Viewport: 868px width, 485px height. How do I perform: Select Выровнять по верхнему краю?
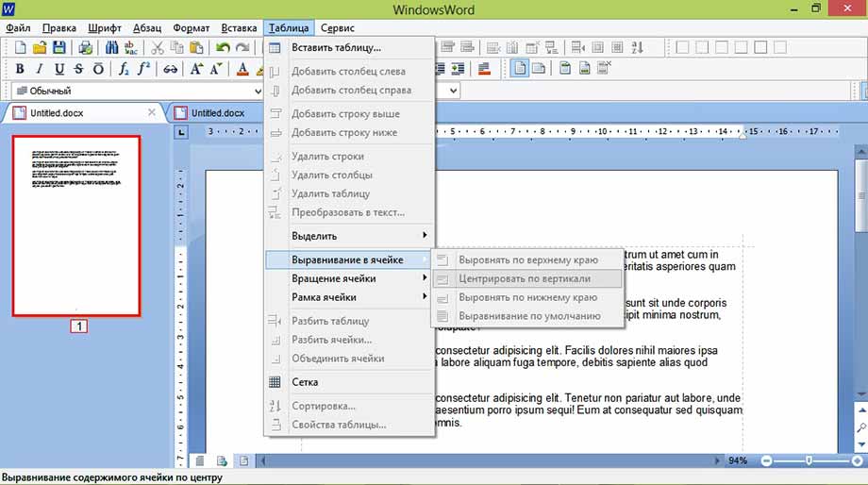[x=527, y=259]
